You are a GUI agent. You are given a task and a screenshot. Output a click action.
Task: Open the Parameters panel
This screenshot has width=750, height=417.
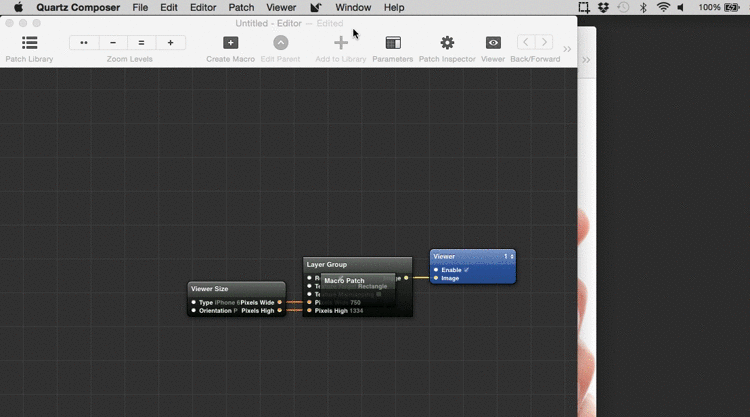click(x=393, y=43)
